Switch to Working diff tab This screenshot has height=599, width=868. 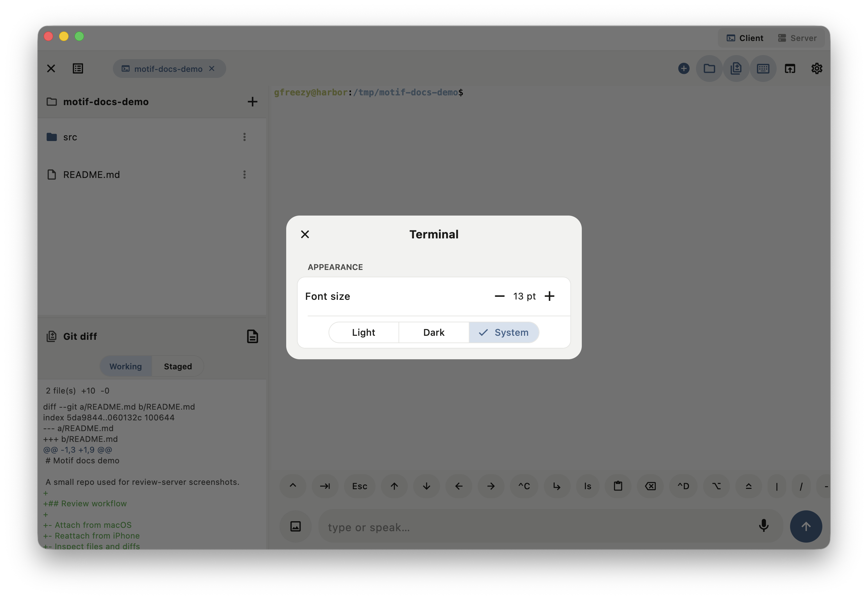click(x=126, y=366)
